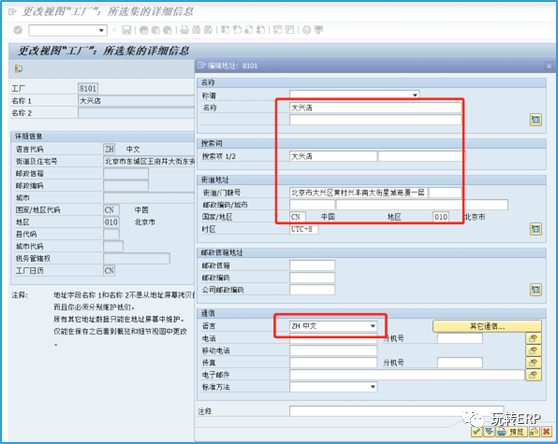Click the more-numbers icon on 电话 row
Image resolution: width=558 pixels, height=444 pixels.
533,338
